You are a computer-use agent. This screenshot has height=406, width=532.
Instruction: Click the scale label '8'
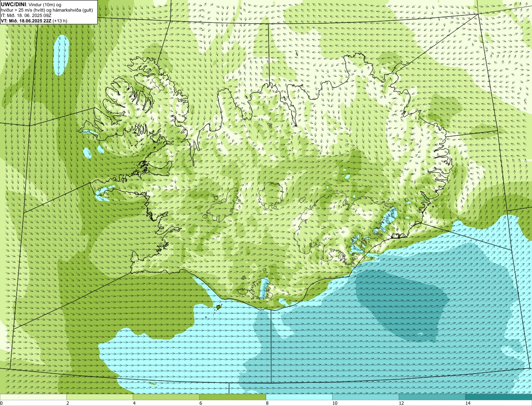267,403
